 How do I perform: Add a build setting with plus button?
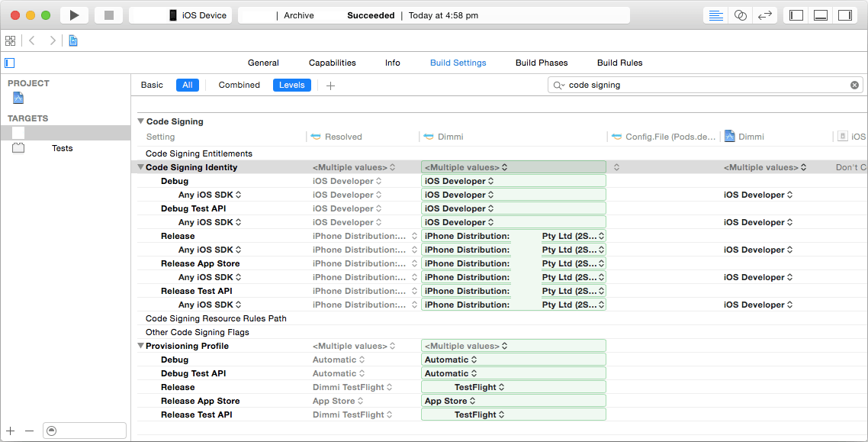point(330,85)
